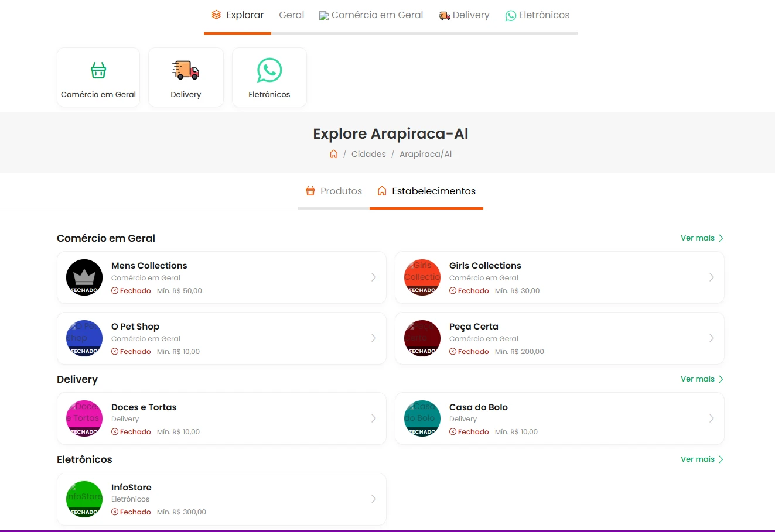
Task: Open InfoStore via its chevron arrow
Action: click(x=374, y=499)
